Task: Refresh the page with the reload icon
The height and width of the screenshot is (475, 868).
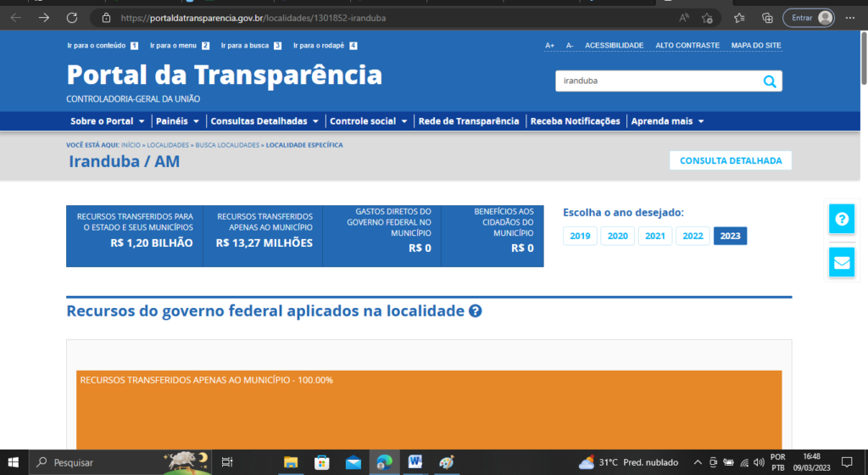Action: [x=71, y=17]
